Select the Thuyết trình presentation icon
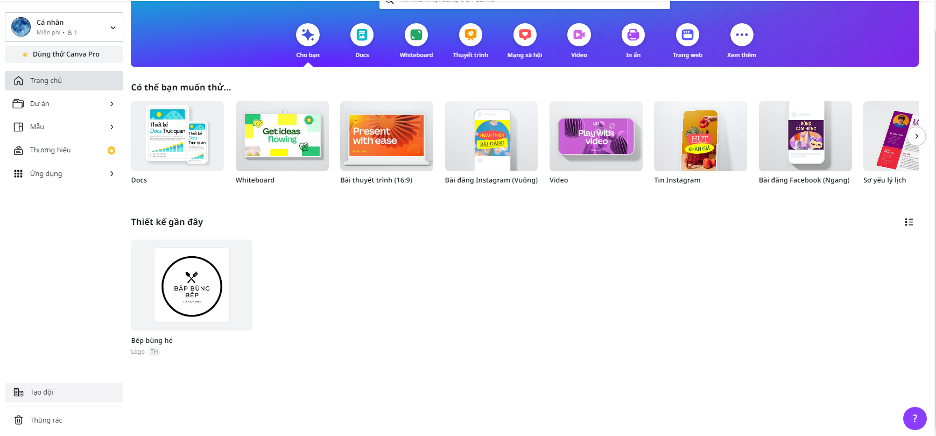 [470, 35]
